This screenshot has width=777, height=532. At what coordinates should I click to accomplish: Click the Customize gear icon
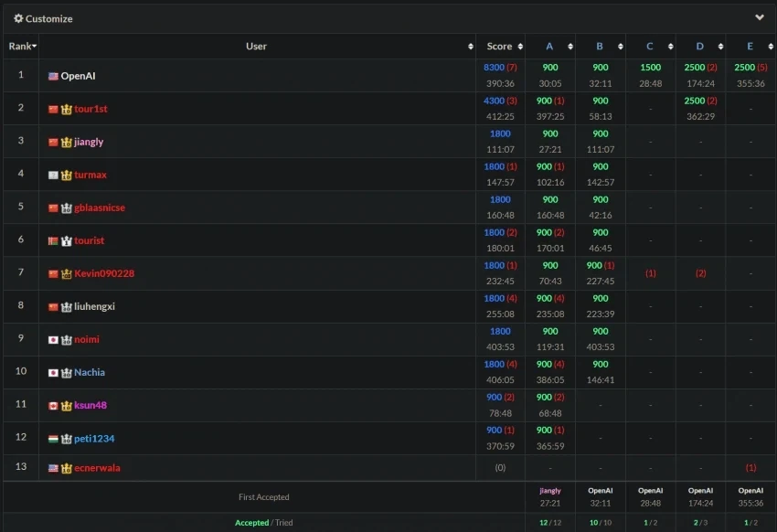(x=18, y=18)
